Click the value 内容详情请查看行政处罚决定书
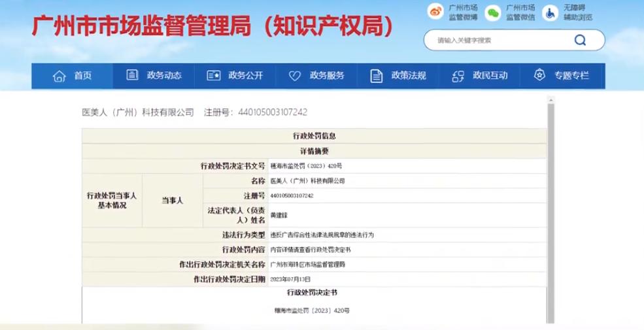The image size is (644, 330). tap(311, 250)
